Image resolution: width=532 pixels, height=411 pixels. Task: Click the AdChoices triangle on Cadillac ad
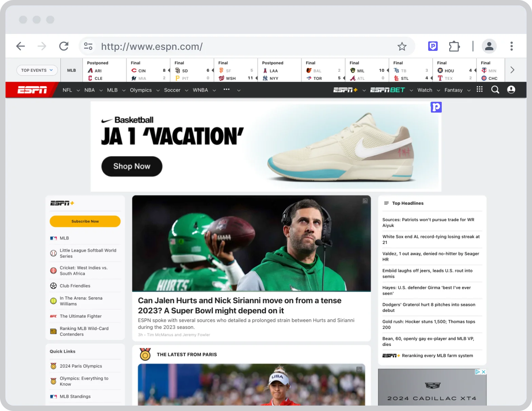coord(478,372)
